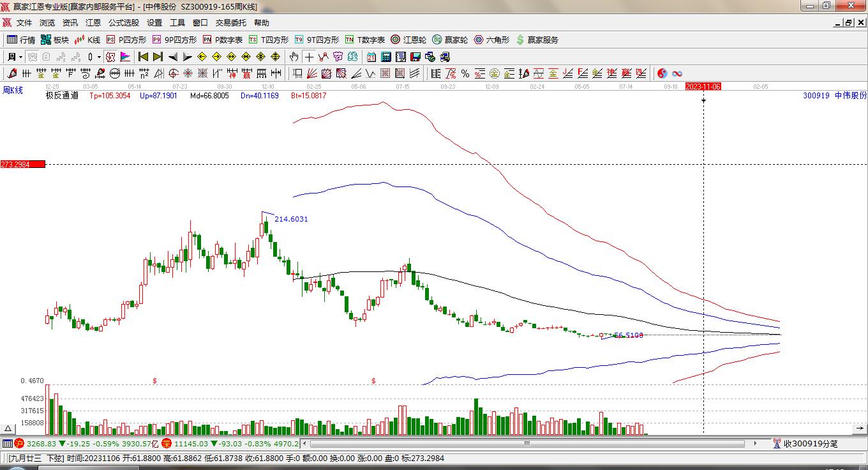Open the 9T四方形 tool
This screenshot has width=868, height=470.
(x=317, y=40)
